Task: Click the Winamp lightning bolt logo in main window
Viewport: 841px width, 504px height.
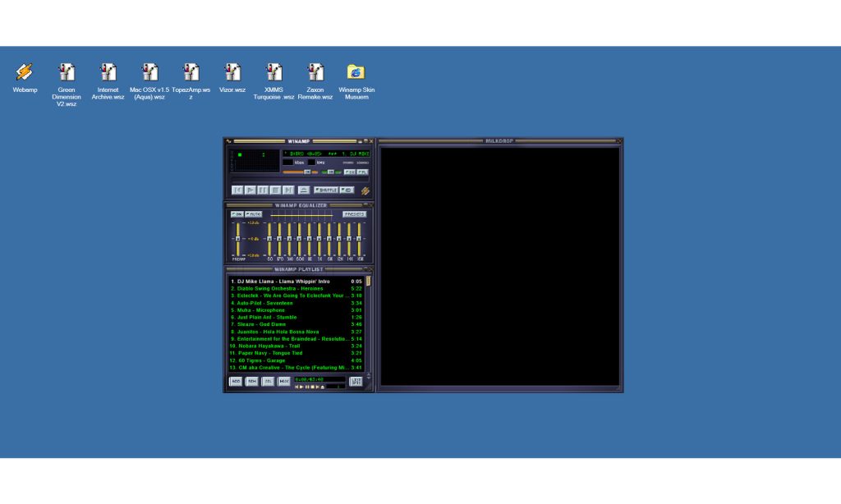Action: [365, 190]
